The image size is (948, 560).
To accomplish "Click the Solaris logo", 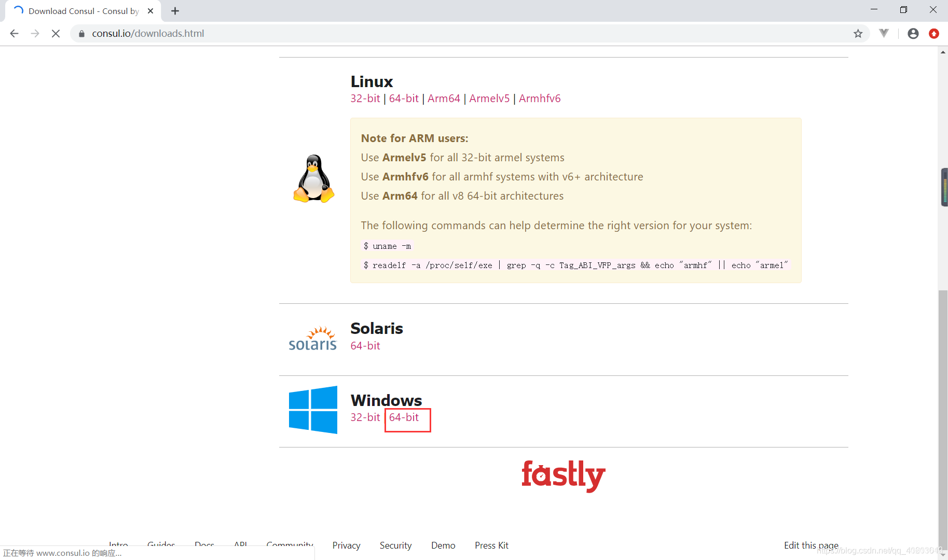I will pyautogui.click(x=312, y=339).
